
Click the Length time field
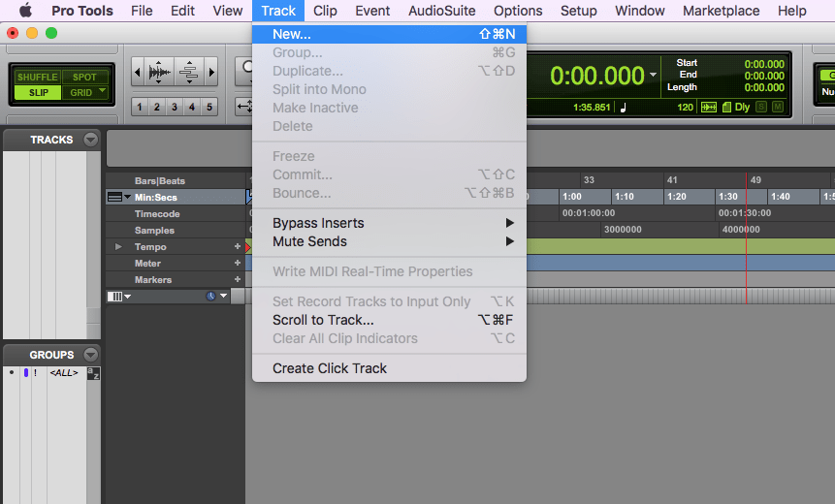click(764, 87)
